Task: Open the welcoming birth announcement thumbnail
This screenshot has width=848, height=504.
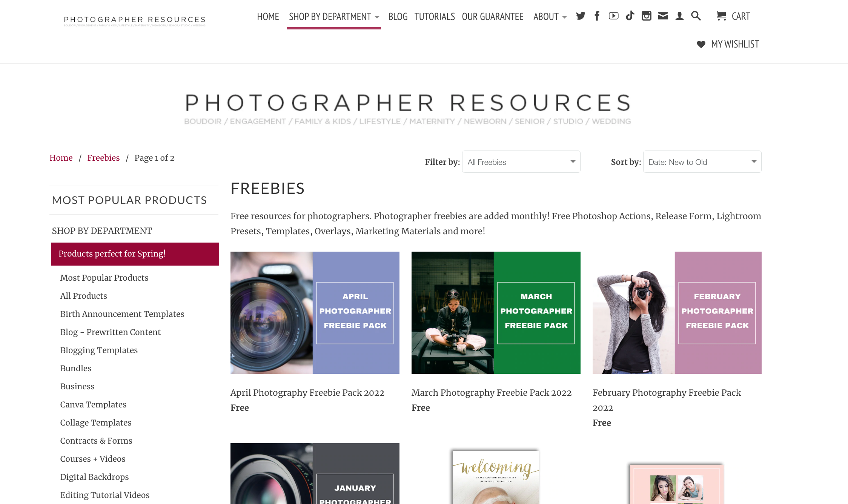Action: 496,477
